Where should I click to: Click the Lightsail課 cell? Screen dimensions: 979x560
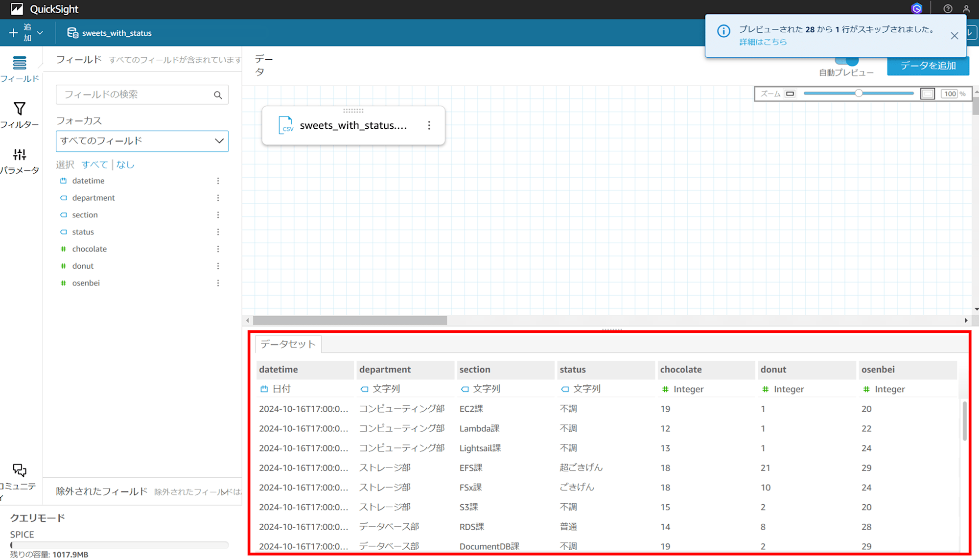tap(480, 448)
